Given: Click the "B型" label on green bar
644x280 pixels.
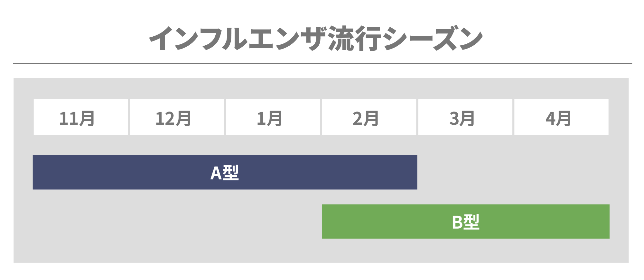Looking at the screenshot, I should click(465, 222).
